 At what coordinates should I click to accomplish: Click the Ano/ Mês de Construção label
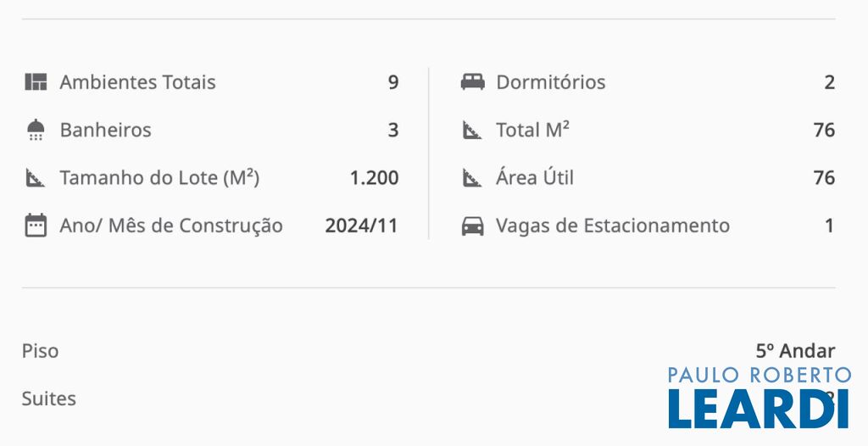[171, 226]
